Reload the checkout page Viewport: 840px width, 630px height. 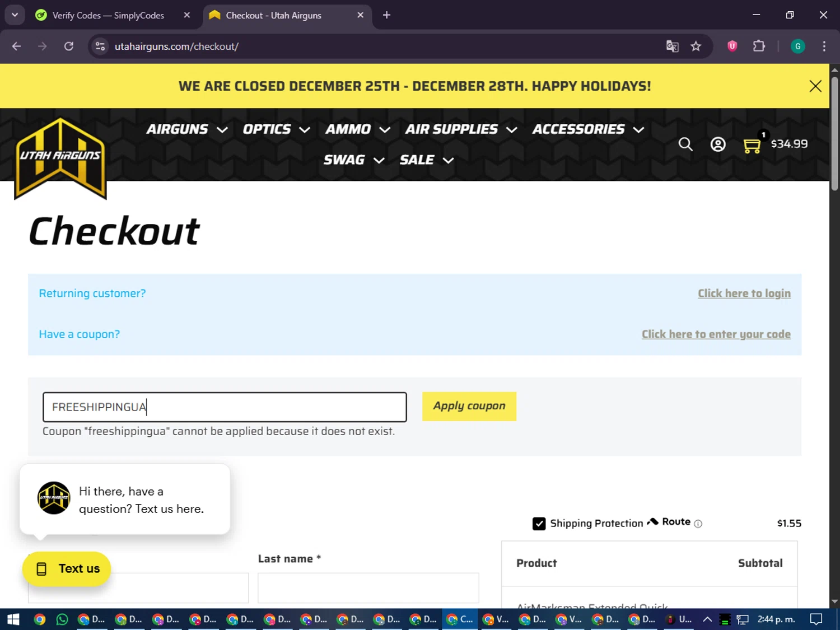(x=69, y=46)
